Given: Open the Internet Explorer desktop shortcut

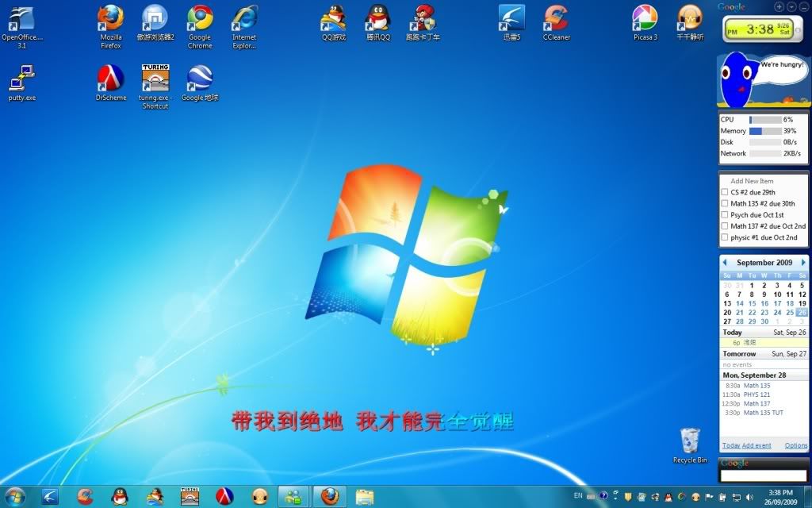Looking at the screenshot, I should [244, 27].
